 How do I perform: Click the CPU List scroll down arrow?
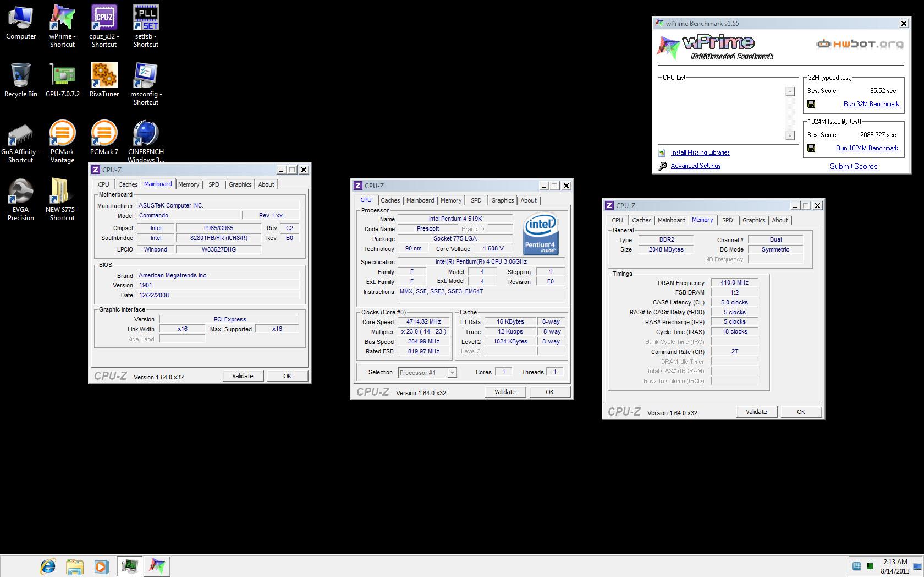(790, 135)
